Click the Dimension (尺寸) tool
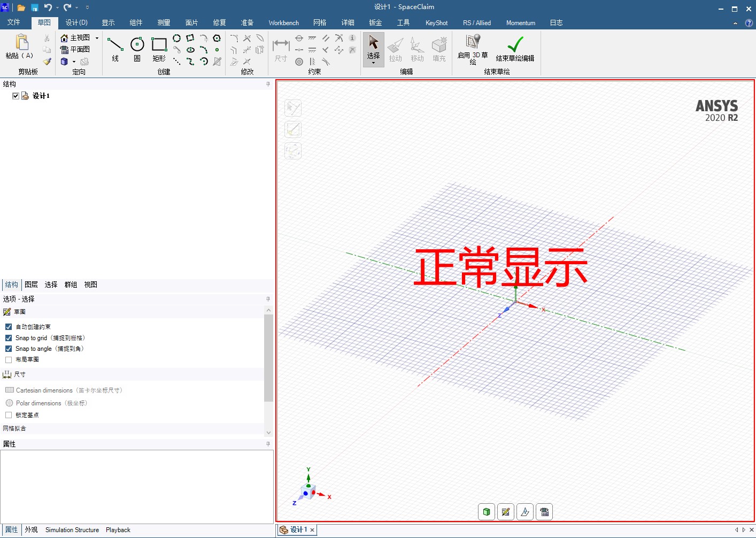 pos(281,49)
